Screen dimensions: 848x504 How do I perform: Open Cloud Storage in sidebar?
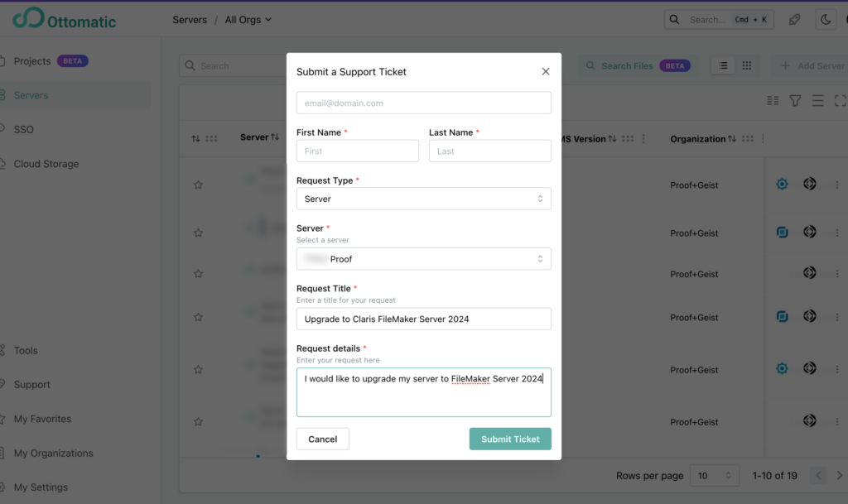[46, 164]
